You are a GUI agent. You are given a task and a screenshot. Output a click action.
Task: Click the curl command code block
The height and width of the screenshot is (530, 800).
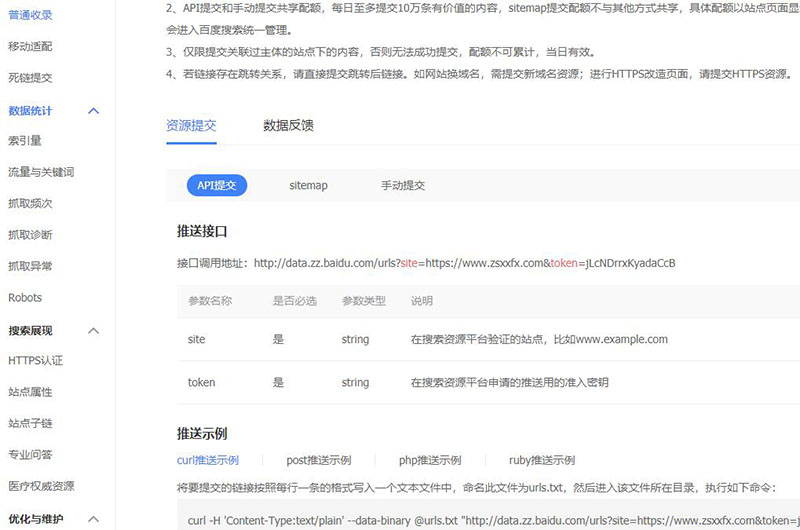[x=488, y=515]
